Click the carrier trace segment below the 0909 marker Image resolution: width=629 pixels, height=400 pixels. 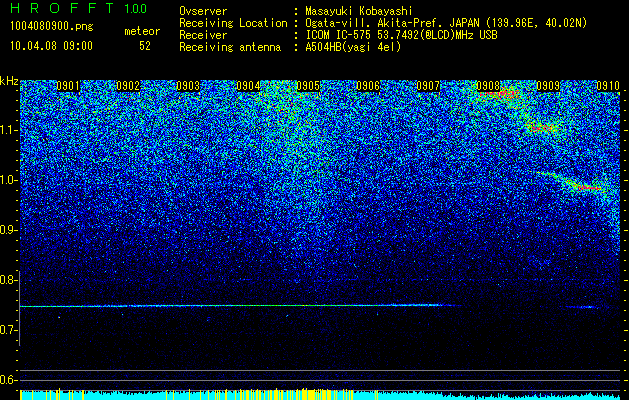(x=581, y=307)
